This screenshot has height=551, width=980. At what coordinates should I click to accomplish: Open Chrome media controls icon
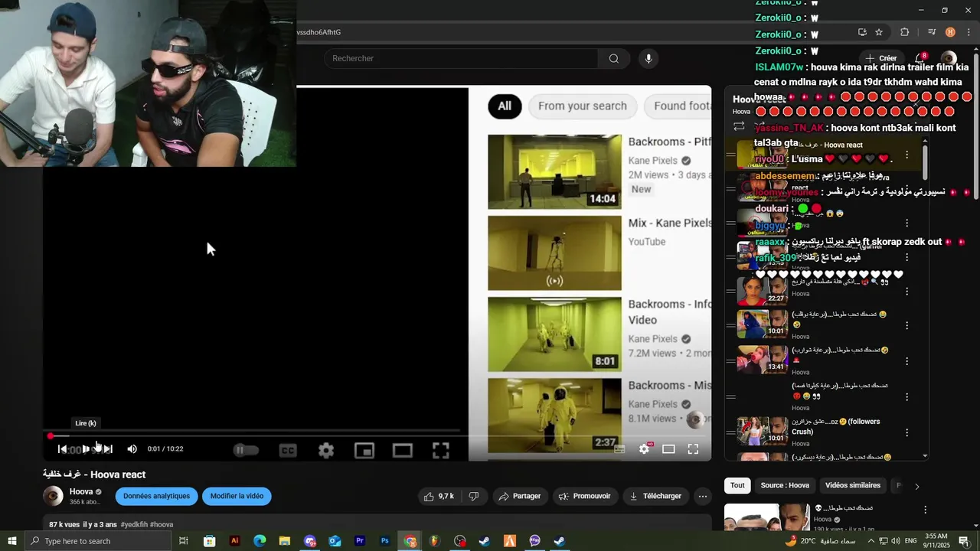(932, 32)
